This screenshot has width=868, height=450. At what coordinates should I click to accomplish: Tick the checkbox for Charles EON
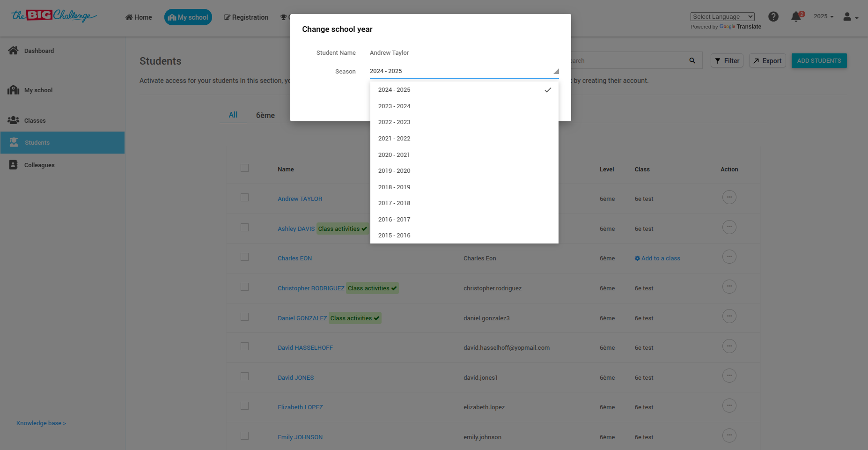click(x=244, y=257)
